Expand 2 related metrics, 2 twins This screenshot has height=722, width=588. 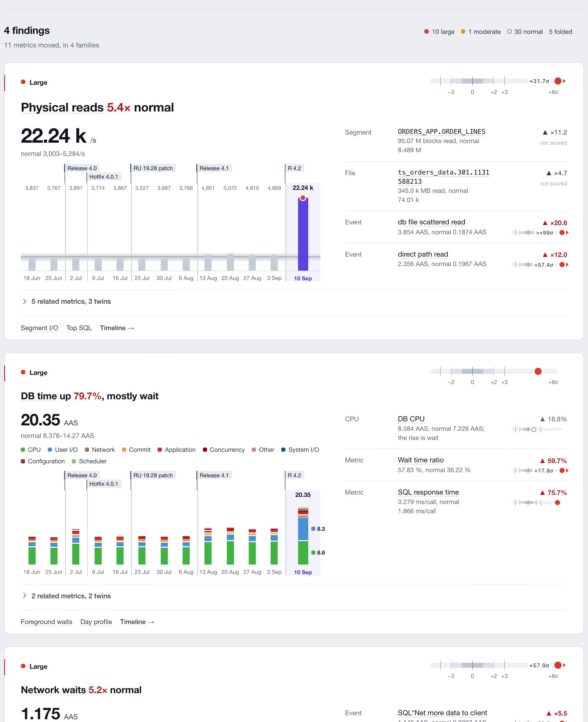66,596
